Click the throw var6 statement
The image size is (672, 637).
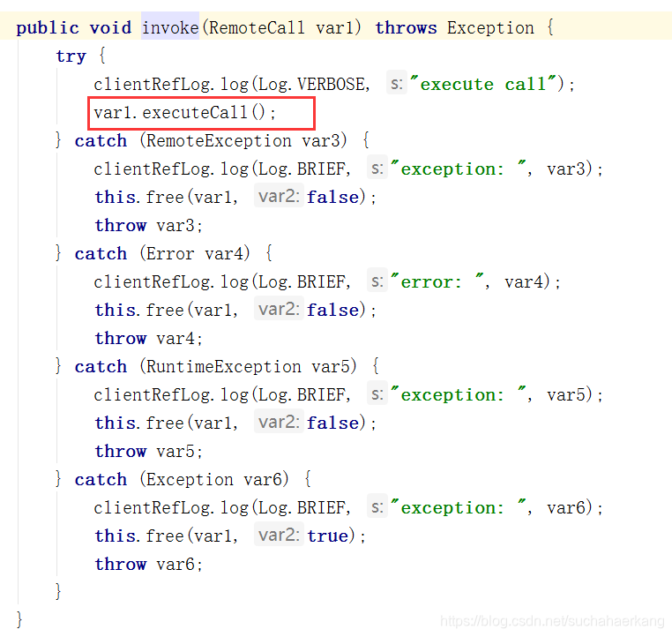click(x=148, y=564)
